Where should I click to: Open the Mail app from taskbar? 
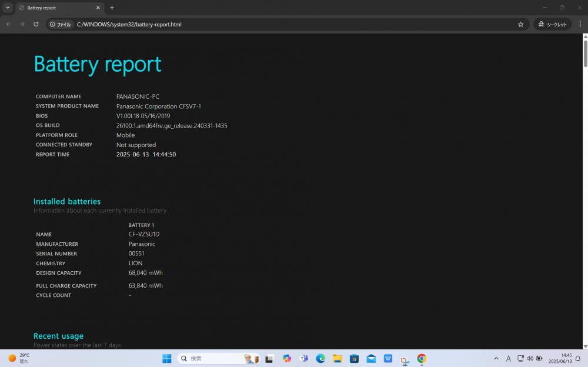(371, 359)
